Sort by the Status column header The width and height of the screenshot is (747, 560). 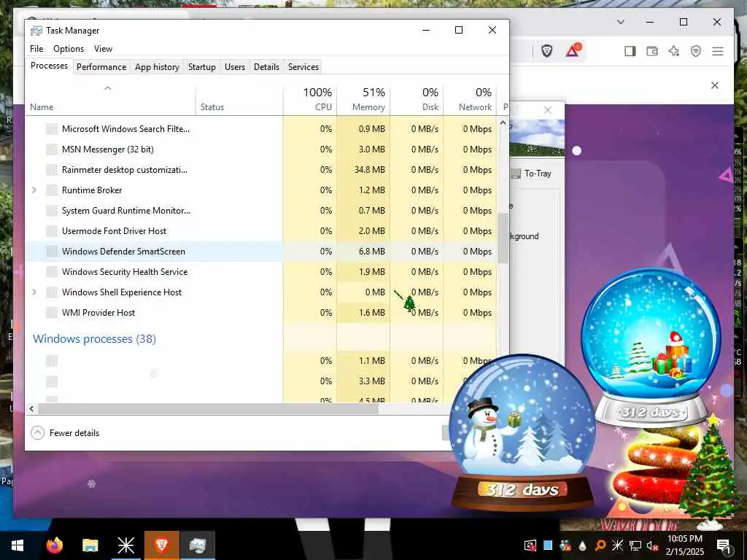click(x=239, y=99)
